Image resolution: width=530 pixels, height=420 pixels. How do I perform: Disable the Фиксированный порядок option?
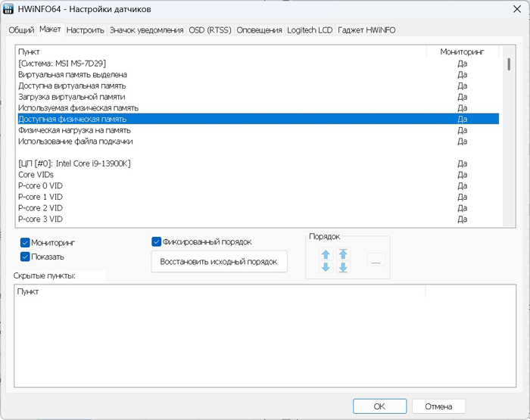[157, 242]
